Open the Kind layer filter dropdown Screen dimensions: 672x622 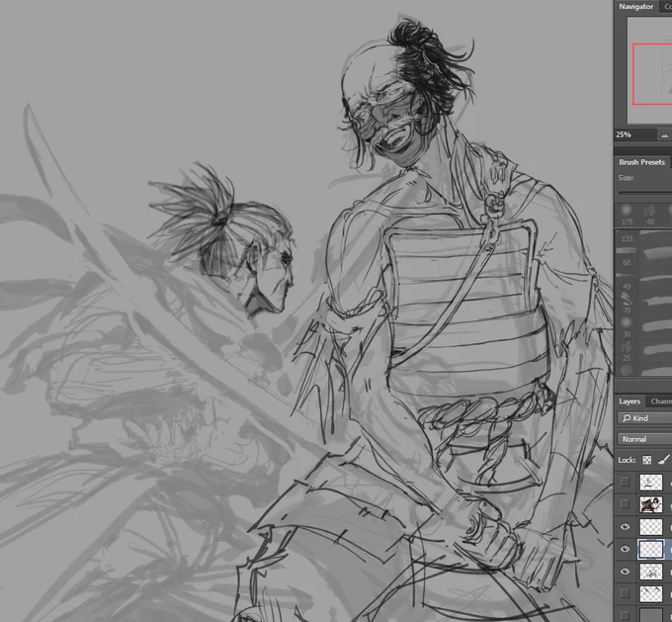coord(644,418)
